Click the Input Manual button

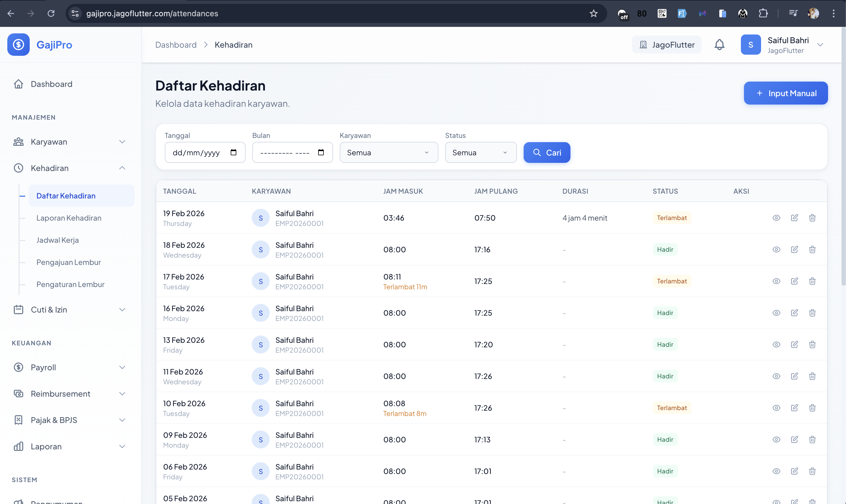point(785,93)
